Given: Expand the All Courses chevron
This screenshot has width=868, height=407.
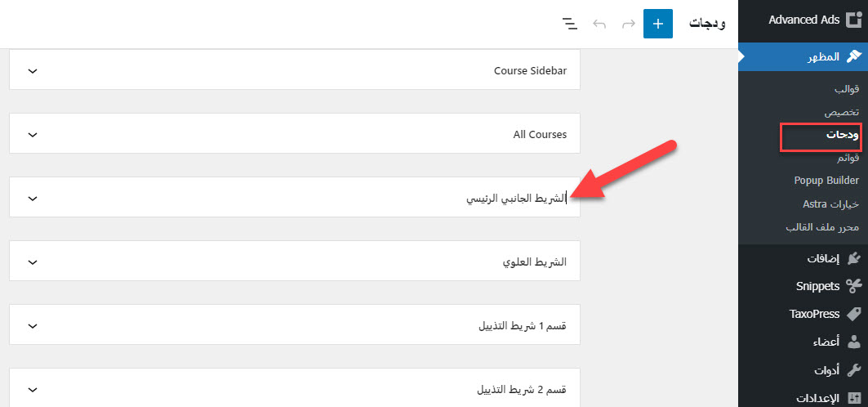Looking at the screenshot, I should point(33,135).
